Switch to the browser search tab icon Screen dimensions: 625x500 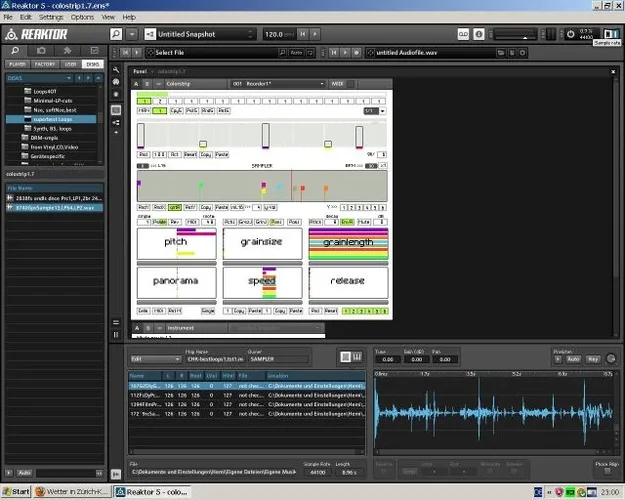click(15, 51)
